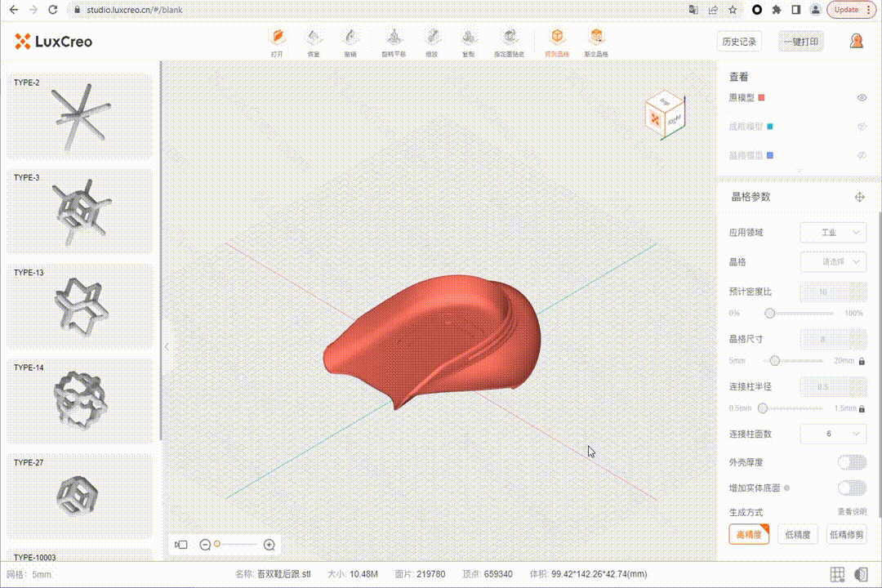Select the TYPE-2 lattice thumbnail
The image size is (882, 588).
(80, 116)
